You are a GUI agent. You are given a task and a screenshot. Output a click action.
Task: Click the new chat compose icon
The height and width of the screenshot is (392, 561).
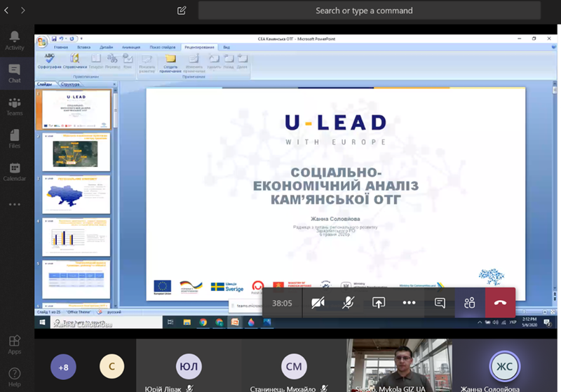pyautogui.click(x=182, y=11)
